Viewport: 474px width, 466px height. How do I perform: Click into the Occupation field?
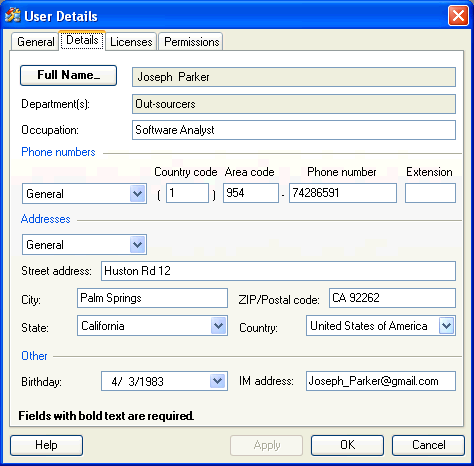click(294, 130)
